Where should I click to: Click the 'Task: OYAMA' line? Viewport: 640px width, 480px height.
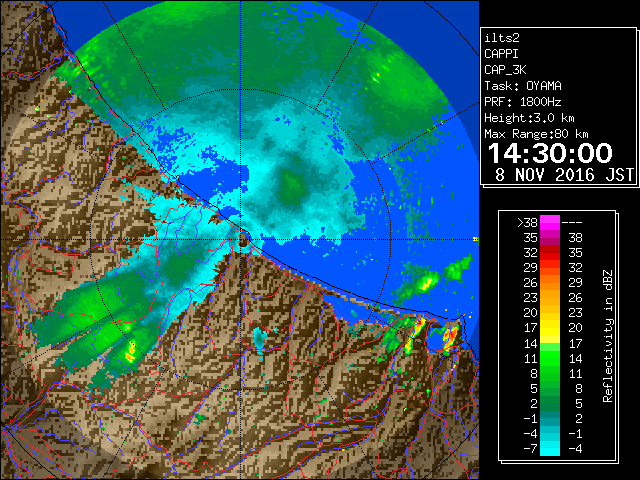[x=523, y=86]
